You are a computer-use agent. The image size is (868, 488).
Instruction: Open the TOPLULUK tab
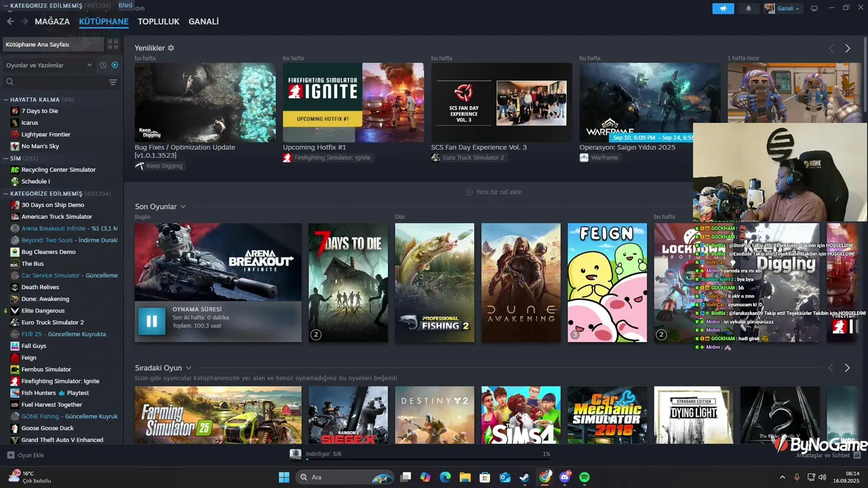click(x=159, y=22)
